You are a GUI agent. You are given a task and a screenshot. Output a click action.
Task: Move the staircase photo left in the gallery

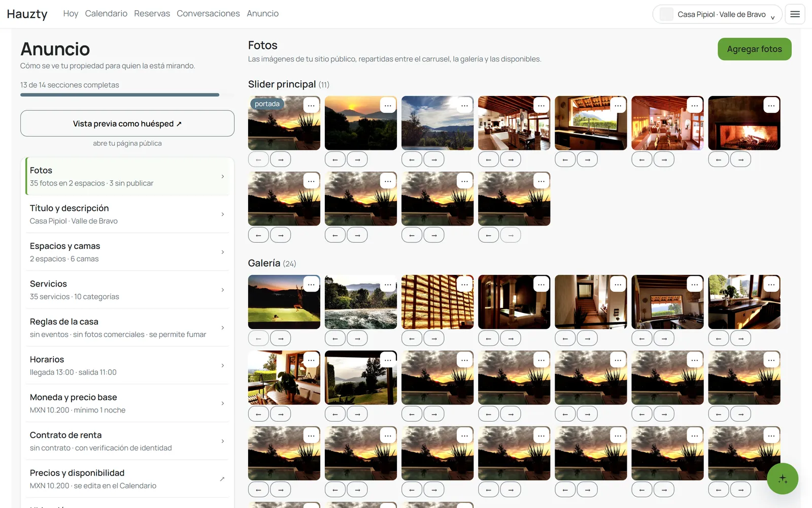click(565, 338)
